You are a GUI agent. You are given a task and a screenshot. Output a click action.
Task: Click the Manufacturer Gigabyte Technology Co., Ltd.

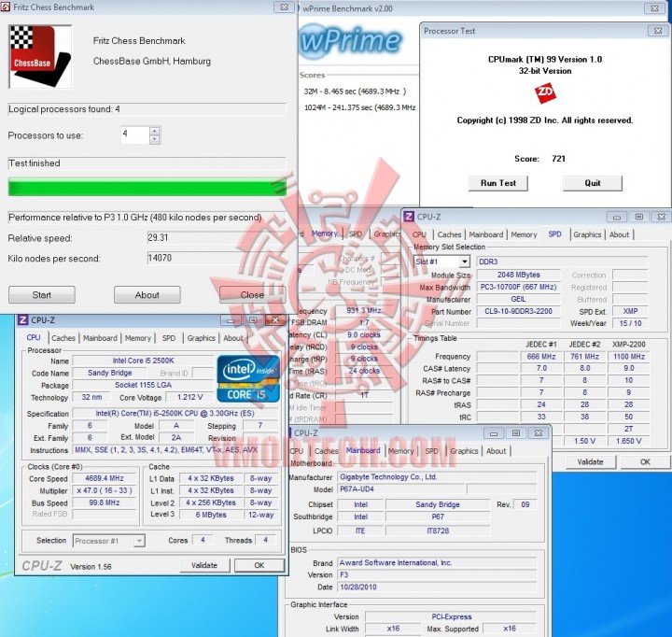[437, 476]
